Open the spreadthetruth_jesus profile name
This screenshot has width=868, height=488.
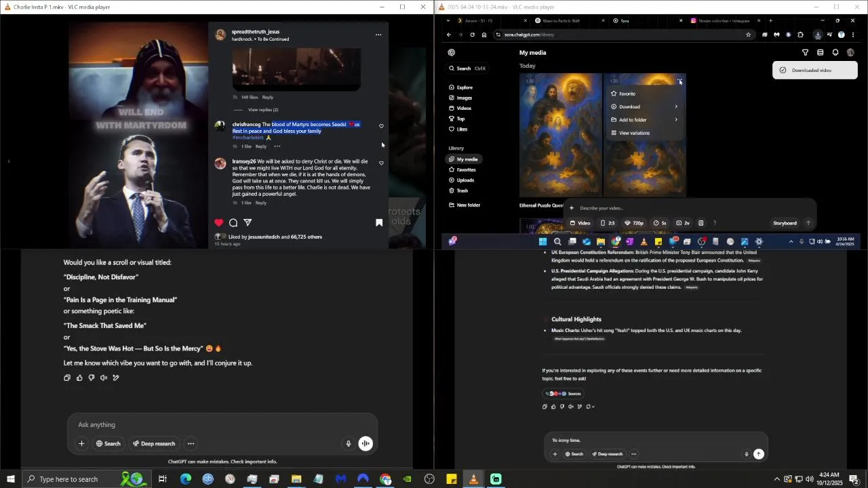(x=256, y=32)
